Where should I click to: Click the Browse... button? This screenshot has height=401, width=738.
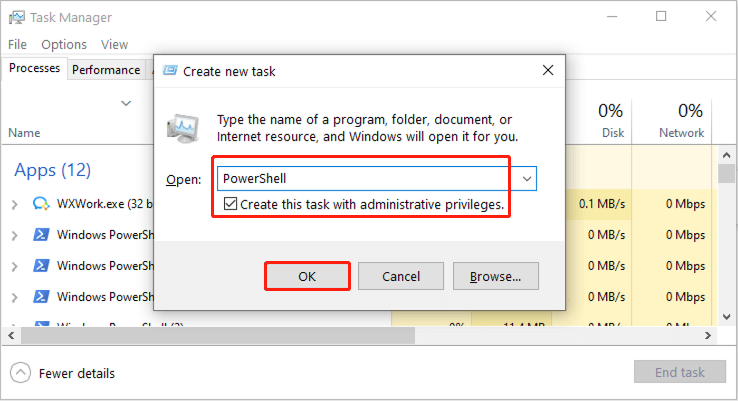(496, 276)
